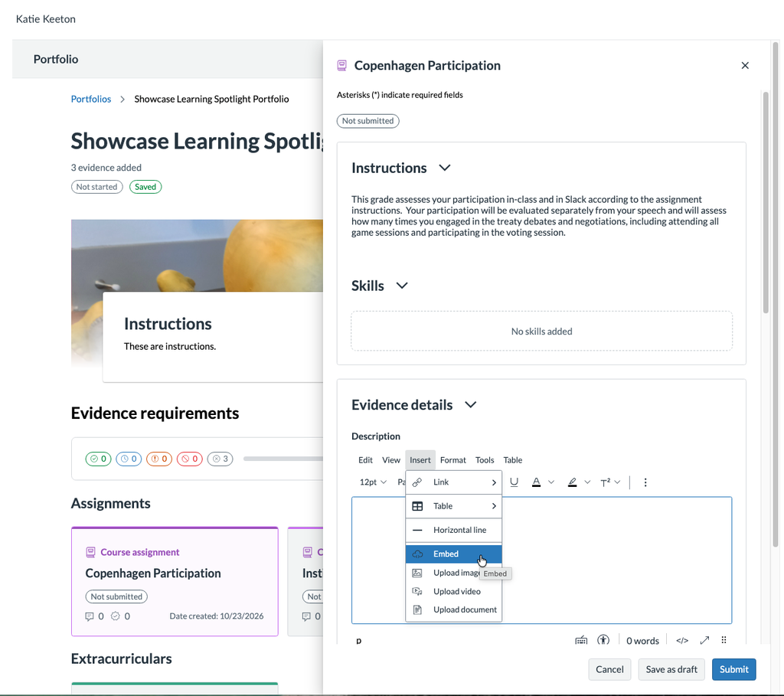Click the orange alert status count badge
Viewport: 784px width, 696px height.
[x=159, y=459]
